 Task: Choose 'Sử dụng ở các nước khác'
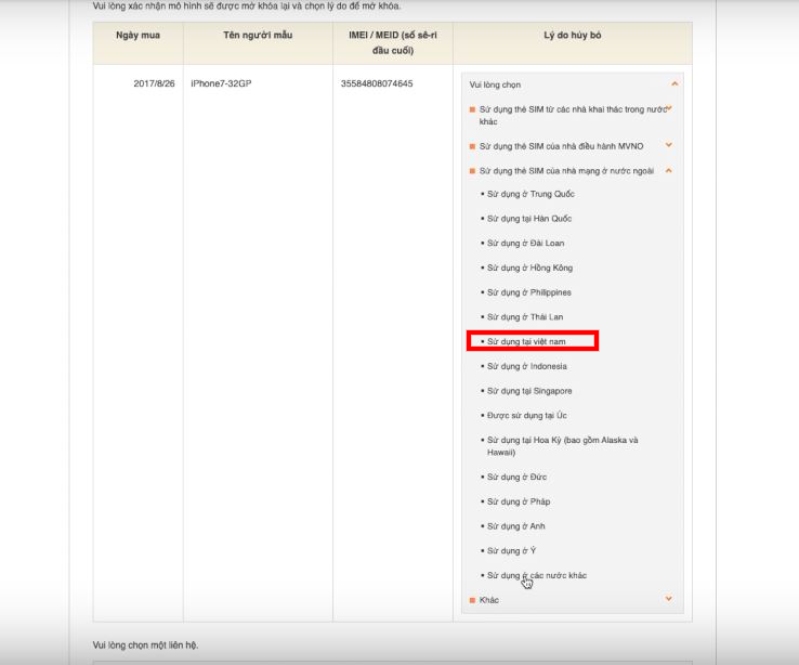pyautogui.click(x=537, y=576)
